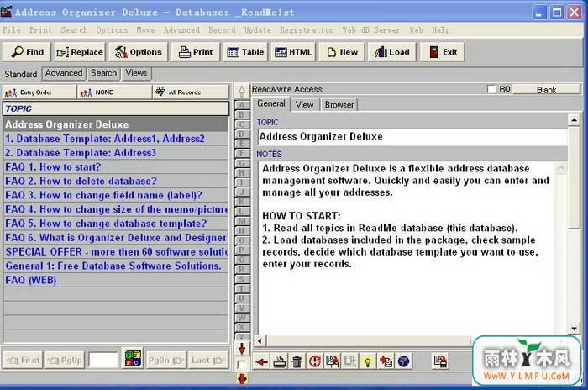Open the Web dB Server menu
This screenshot has width=588, height=390.
[371, 30]
